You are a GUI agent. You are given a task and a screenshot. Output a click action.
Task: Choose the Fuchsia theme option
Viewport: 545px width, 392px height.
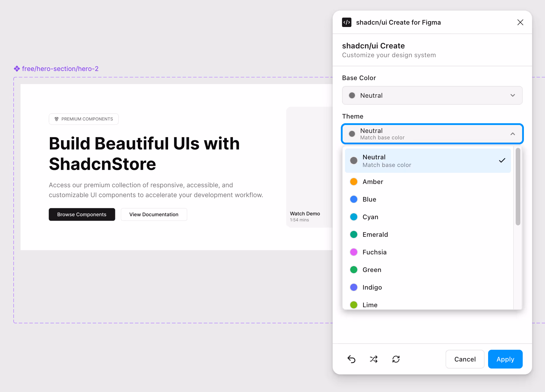(x=428, y=252)
